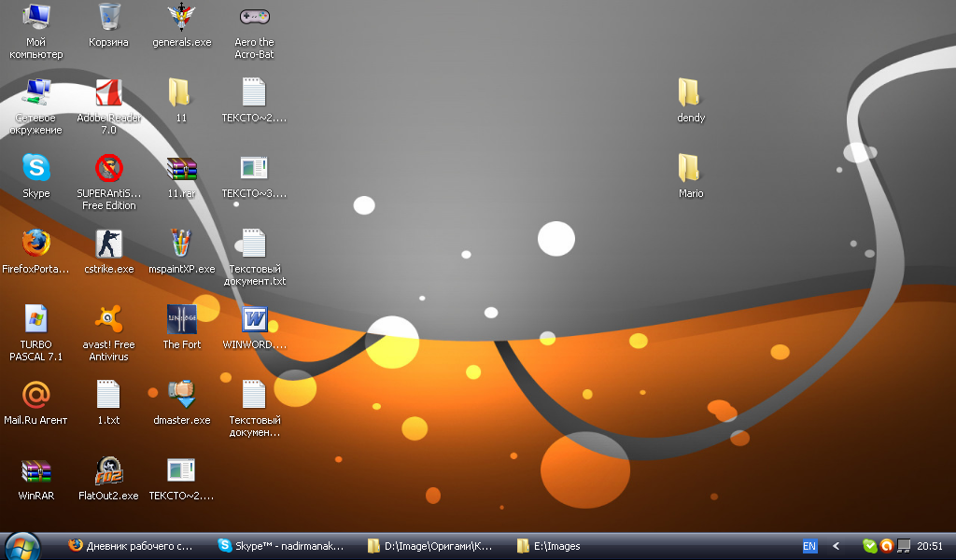956x560 pixels.
Task: Open the Skype desktop icon
Action: (x=35, y=169)
